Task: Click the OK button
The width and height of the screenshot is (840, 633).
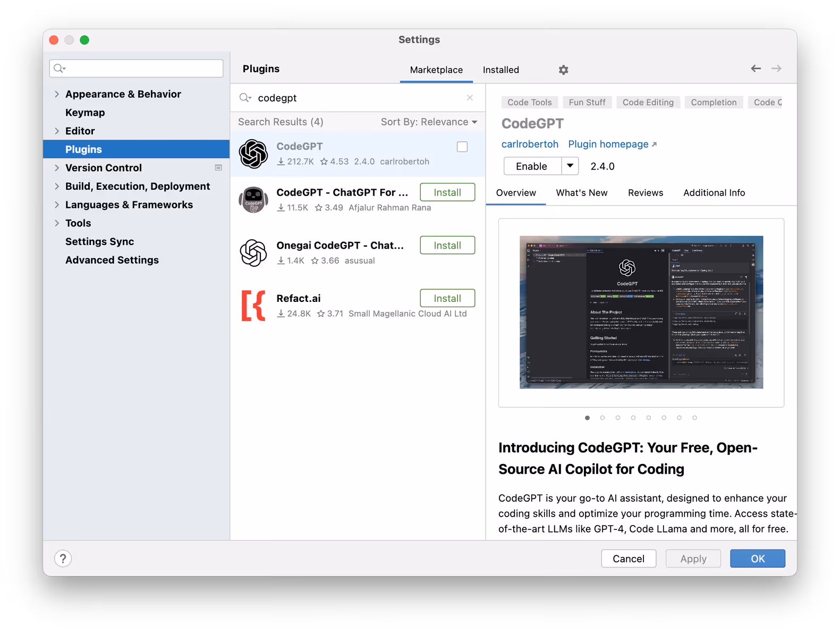Action: [x=758, y=559]
